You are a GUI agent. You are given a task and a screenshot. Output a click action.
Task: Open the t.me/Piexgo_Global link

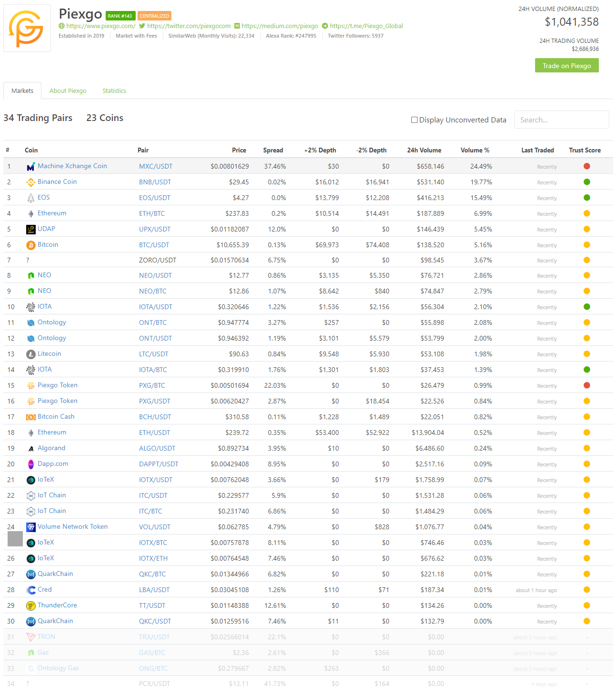coord(367,26)
